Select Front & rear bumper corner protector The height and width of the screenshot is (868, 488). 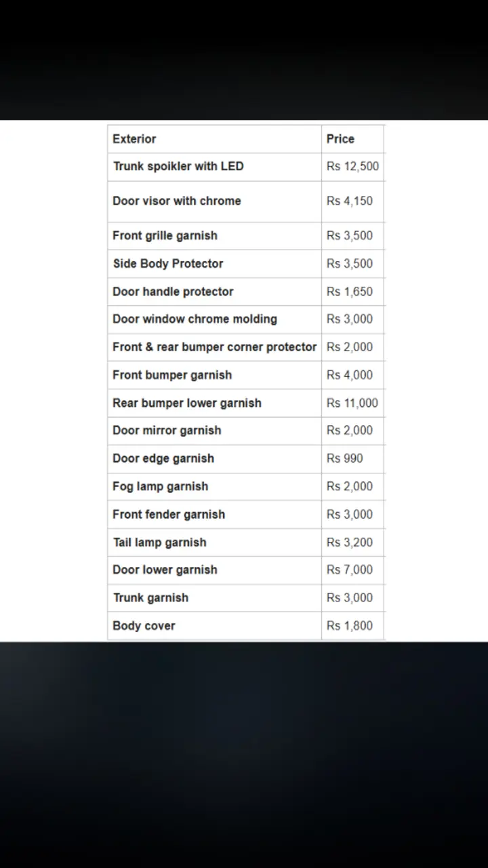pos(215,347)
